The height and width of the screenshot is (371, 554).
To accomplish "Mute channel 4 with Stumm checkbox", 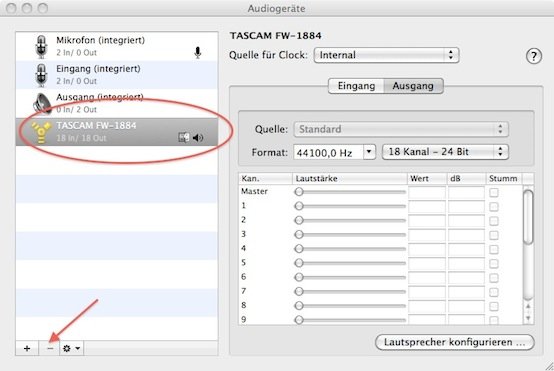I will coord(494,249).
